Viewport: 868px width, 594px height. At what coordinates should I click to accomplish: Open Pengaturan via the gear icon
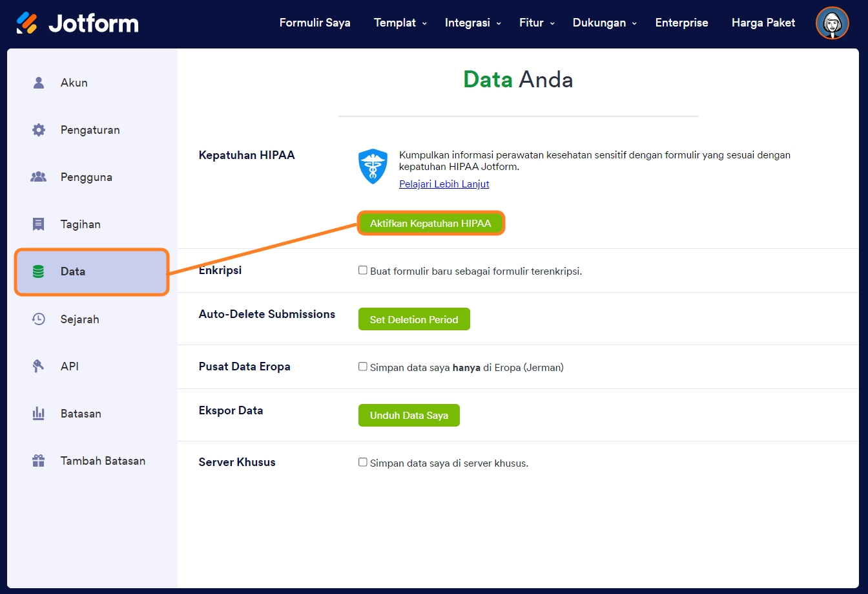pyautogui.click(x=39, y=130)
